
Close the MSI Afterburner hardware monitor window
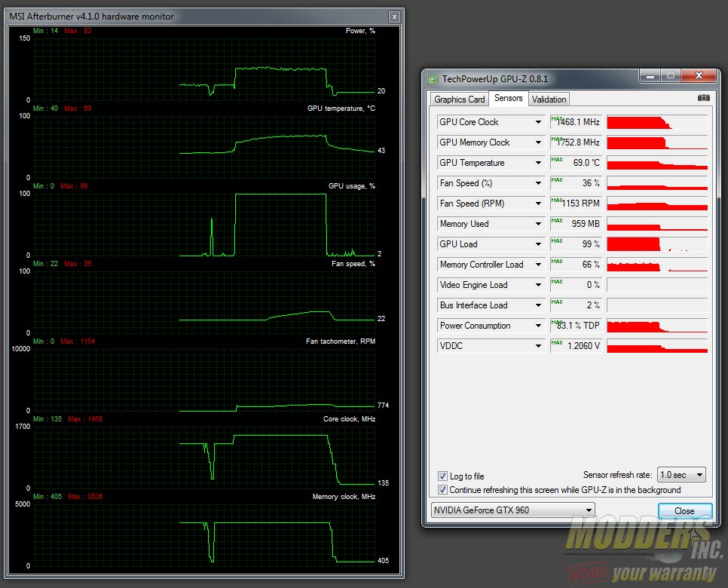(394, 17)
